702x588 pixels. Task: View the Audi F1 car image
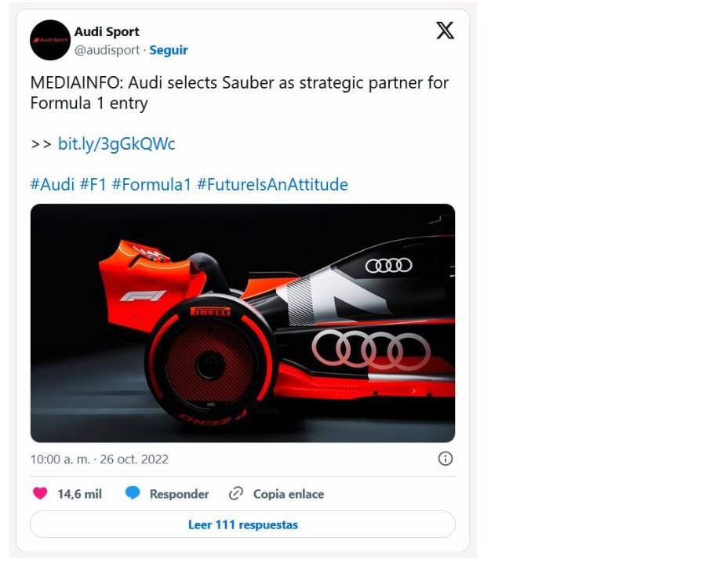click(x=242, y=323)
